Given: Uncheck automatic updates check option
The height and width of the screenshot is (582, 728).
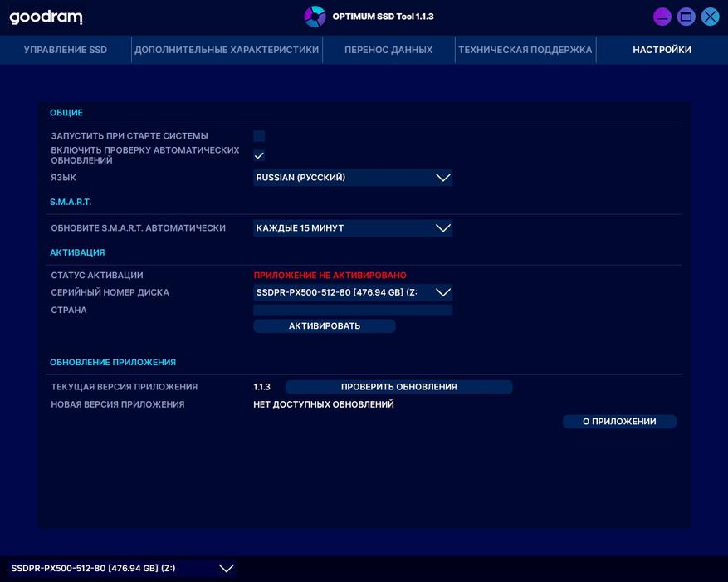Looking at the screenshot, I should click(259, 155).
